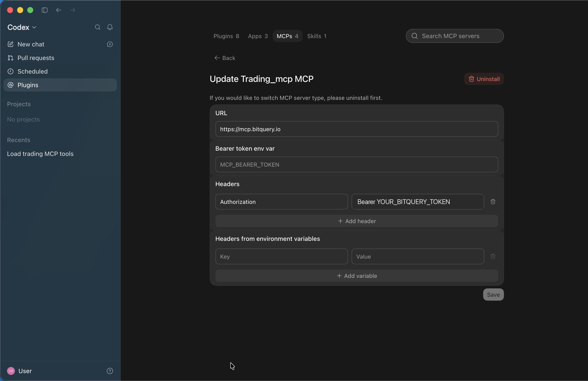Viewport: 588px width, 381px height.
Task: Uninstall the Trading_mcp MCP
Action: point(484,79)
